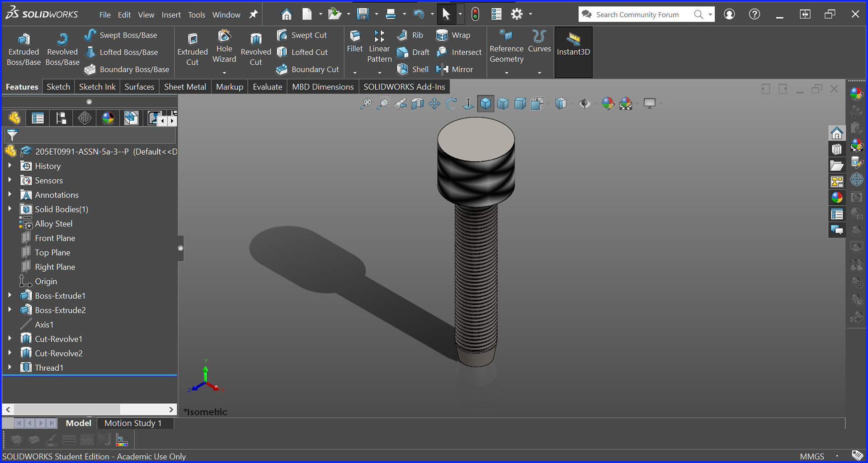Open the Options gear icon
This screenshot has width=868, height=463.
[516, 14]
